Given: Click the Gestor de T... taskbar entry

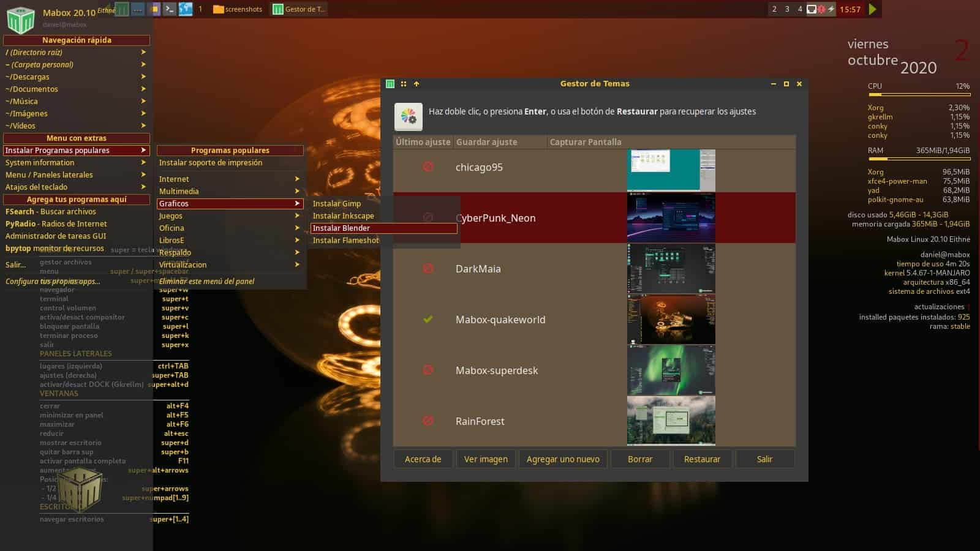Looking at the screenshot, I should click(x=300, y=9).
